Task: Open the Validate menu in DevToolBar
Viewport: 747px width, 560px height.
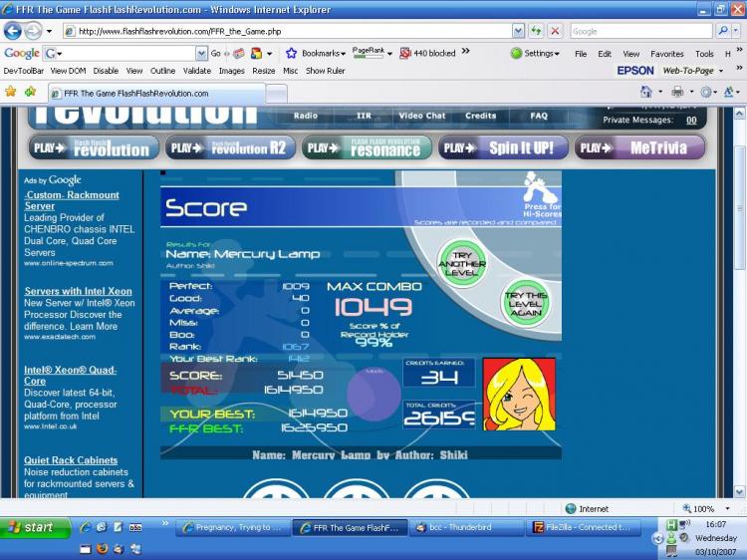Action: pyautogui.click(x=197, y=71)
